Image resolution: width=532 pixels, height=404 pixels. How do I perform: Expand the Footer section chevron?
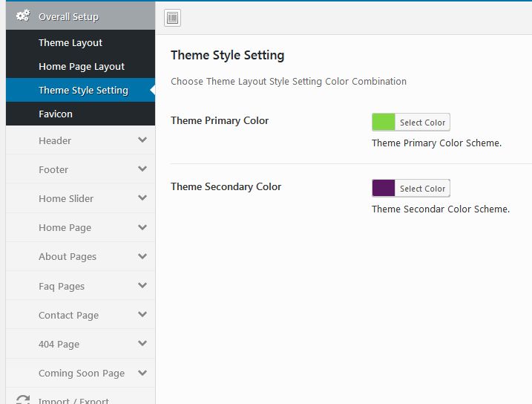pos(142,169)
